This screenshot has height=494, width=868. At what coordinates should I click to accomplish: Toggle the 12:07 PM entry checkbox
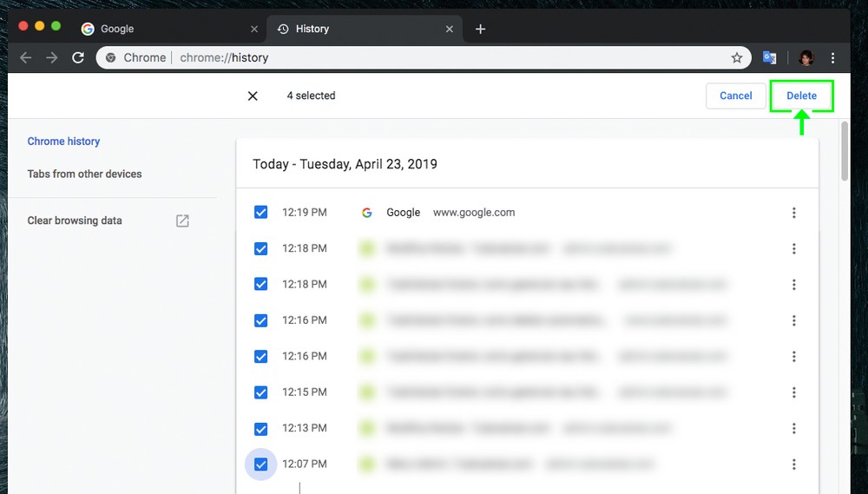(260, 464)
